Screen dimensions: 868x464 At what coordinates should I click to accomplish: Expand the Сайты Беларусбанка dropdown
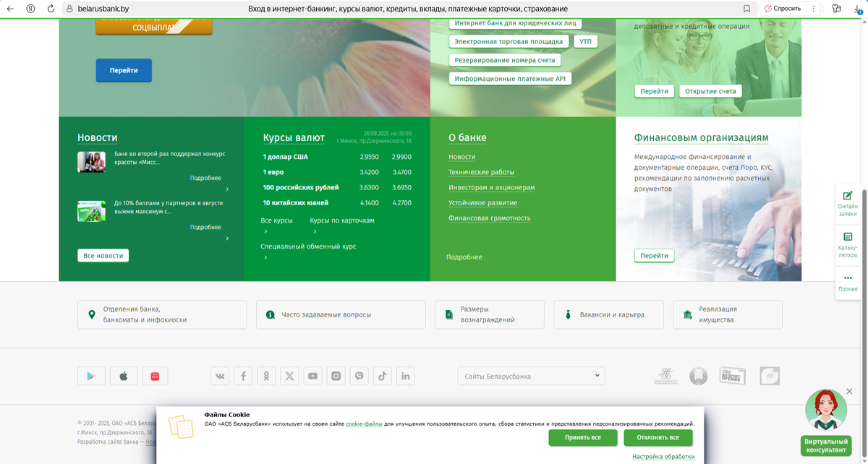coord(531,376)
